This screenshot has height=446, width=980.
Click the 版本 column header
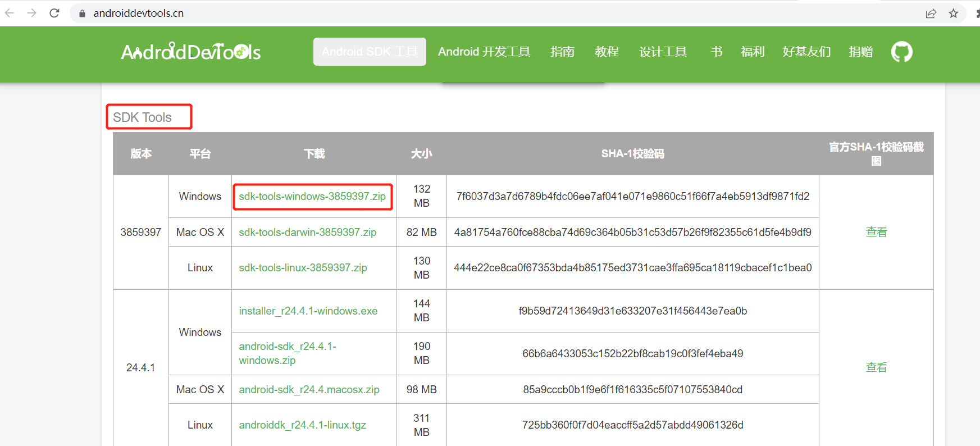point(141,154)
